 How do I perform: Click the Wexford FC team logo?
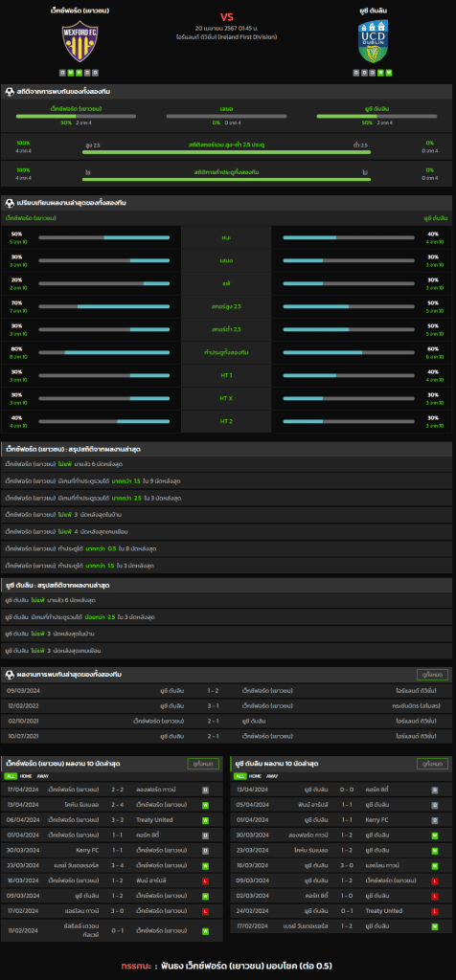(79, 42)
